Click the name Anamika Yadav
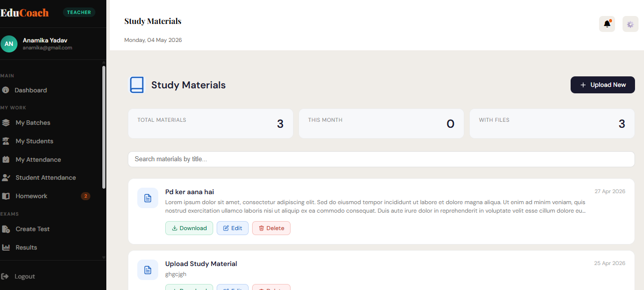Viewport: 644px width, 290px height. (x=45, y=40)
